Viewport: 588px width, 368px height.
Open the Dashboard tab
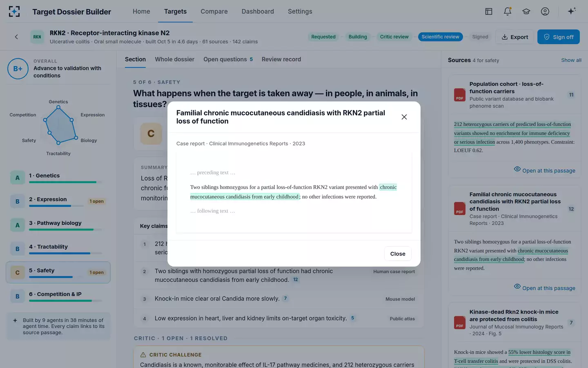[x=258, y=11]
